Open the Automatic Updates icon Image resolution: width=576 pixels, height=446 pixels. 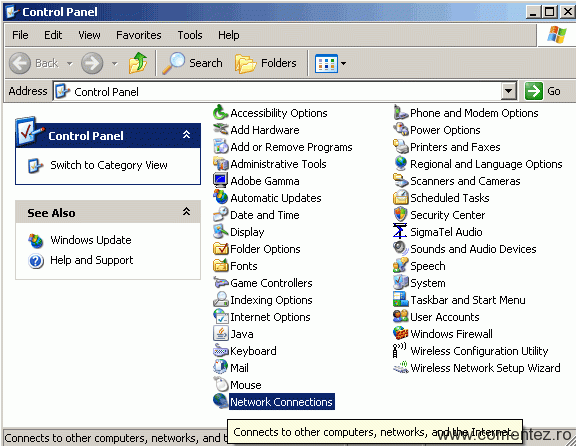(x=220, y=197)
